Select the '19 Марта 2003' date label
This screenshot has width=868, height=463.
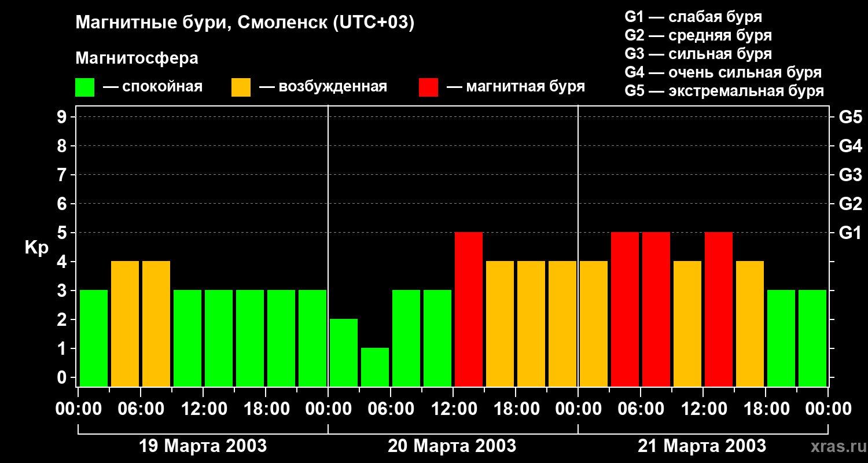[203, 446]
